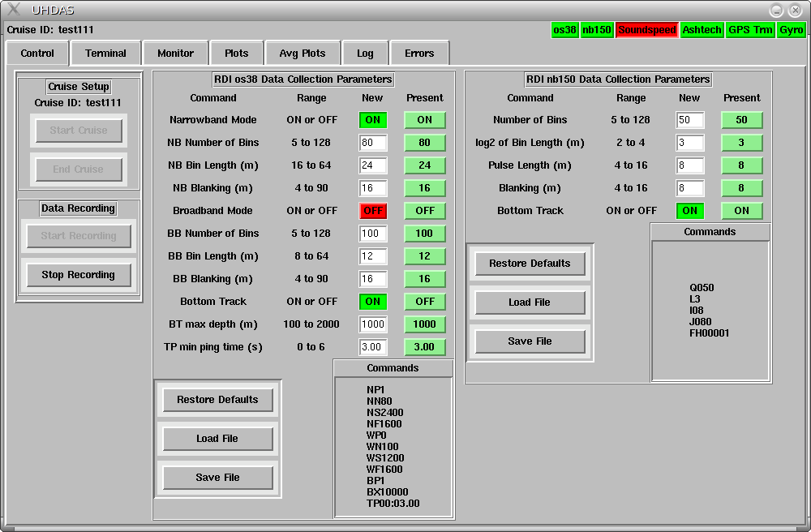Click Present OFF for os38 Bottom Track
The height and width of the screenshot is (532, 811).
[425, 302]
